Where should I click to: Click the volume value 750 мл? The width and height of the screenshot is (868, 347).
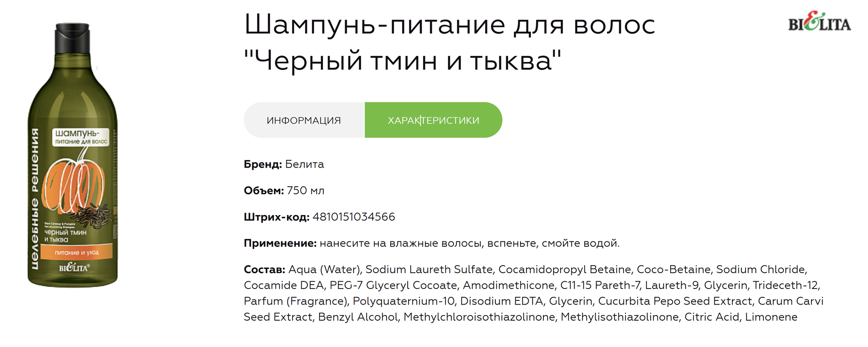click(306, 190)
